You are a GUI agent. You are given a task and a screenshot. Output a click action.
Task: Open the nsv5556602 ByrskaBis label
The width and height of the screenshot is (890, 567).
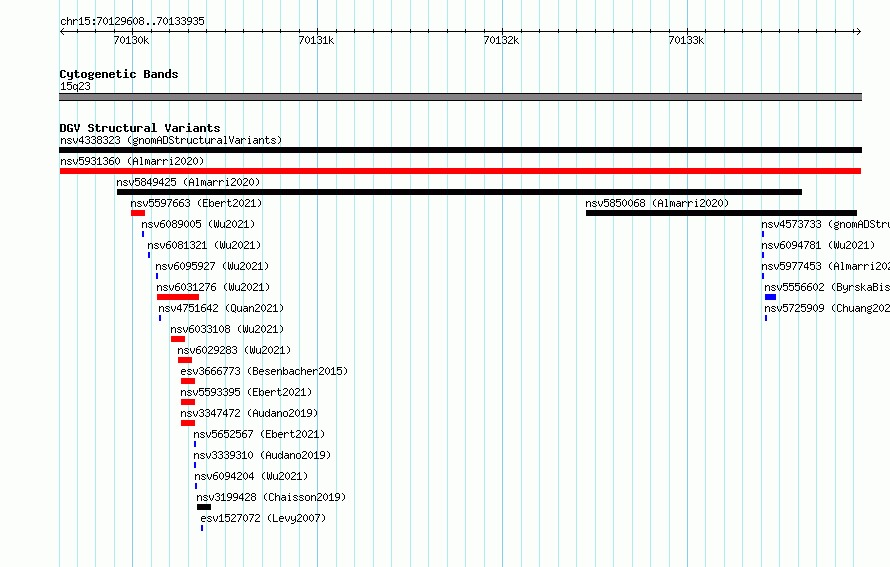pyautogui.click(x=827, y=287)
